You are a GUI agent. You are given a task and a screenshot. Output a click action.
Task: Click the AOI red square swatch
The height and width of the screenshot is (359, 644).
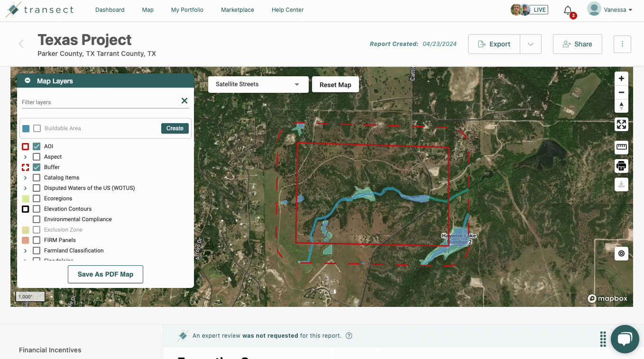point(26,146)
